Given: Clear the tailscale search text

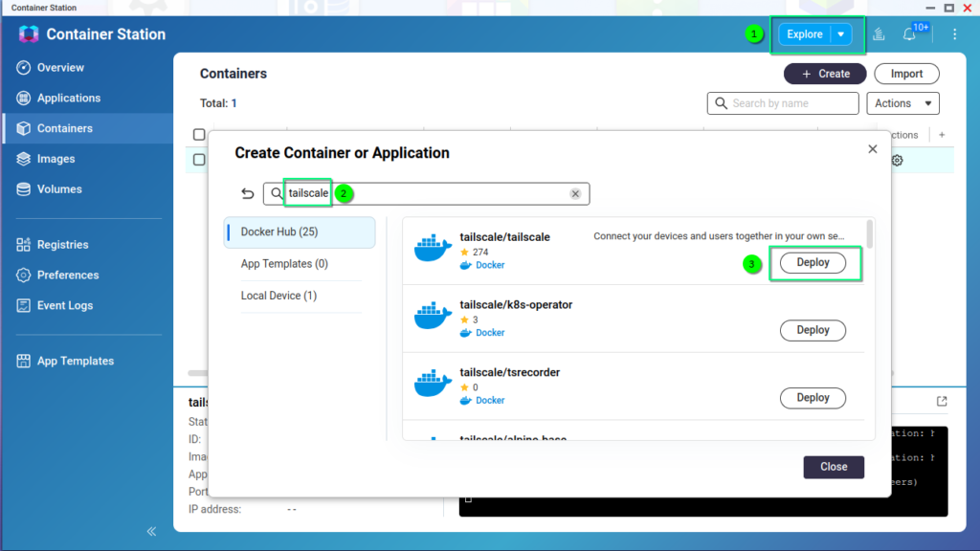Looking at the screenshot, I should click(575, 194).
